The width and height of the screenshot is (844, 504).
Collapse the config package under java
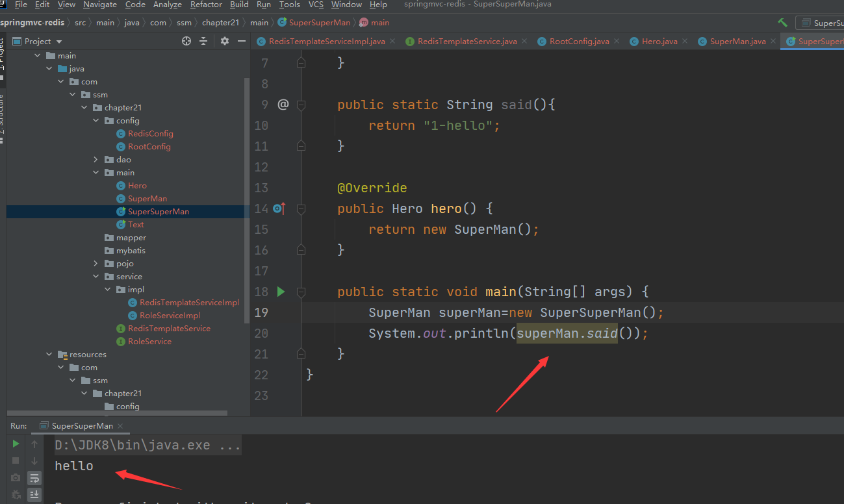pos(96,121)
